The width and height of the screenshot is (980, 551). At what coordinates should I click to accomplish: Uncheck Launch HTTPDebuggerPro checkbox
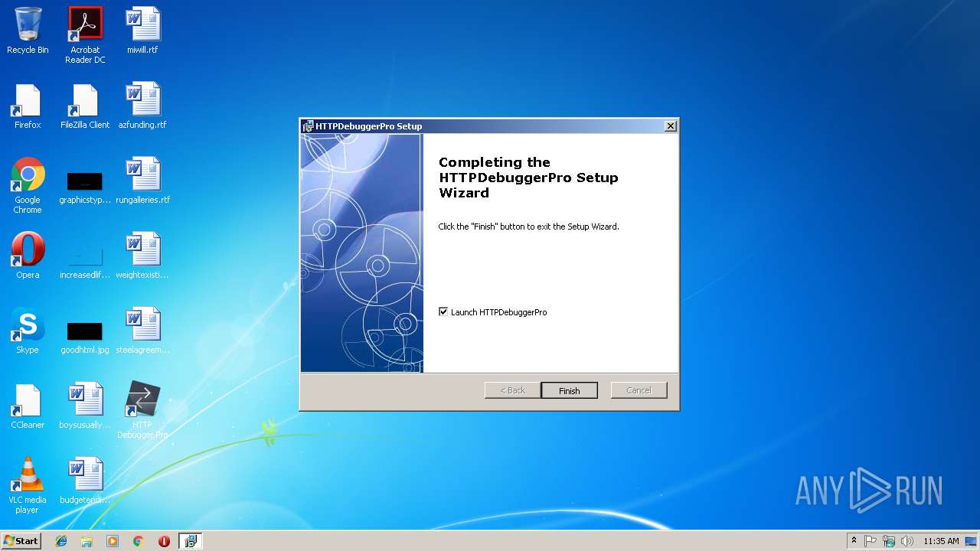click(443, 311)
